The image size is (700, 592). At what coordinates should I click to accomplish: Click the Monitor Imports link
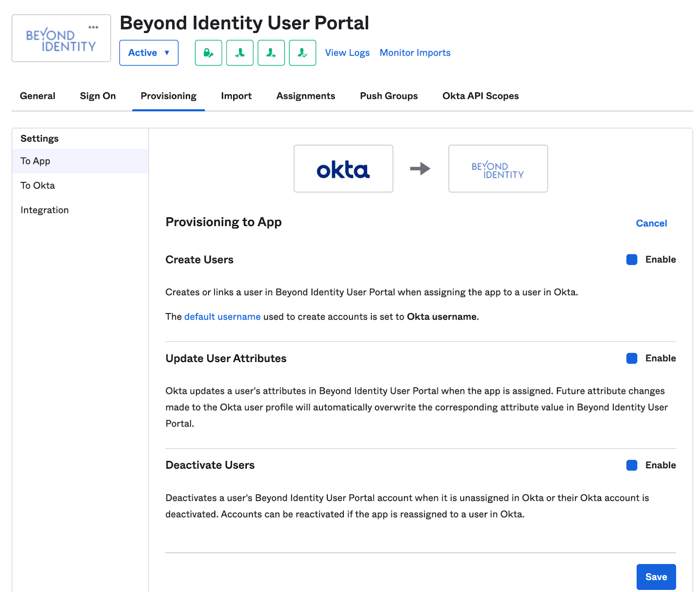tap(415, 53)
